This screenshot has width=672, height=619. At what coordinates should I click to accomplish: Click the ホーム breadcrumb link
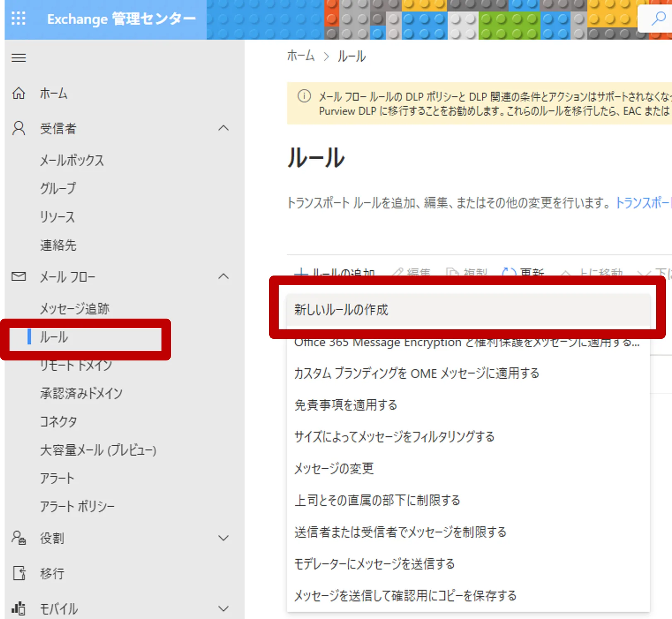pos(301,56)
